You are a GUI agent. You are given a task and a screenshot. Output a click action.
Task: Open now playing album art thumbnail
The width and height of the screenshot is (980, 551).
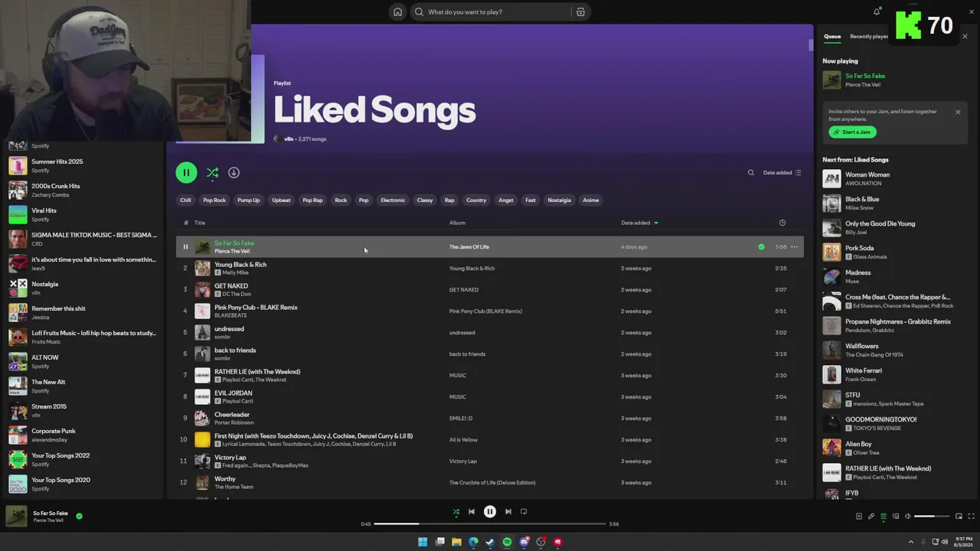click(x=16, y=517)
